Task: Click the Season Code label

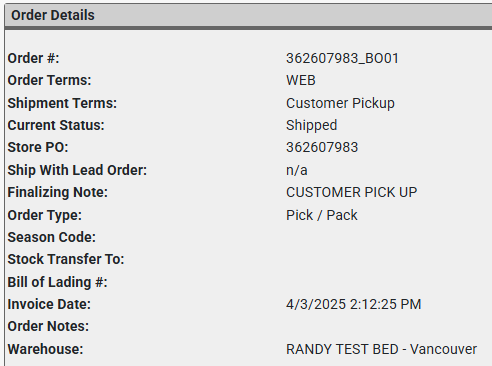Action: pos(52,237)
